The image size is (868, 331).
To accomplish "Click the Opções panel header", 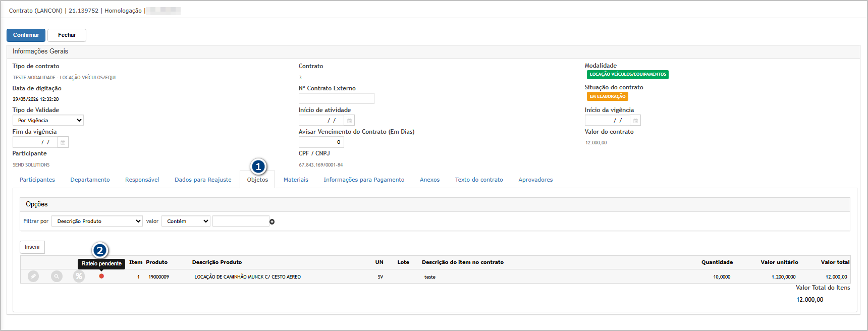I will [x=435, y=204].
